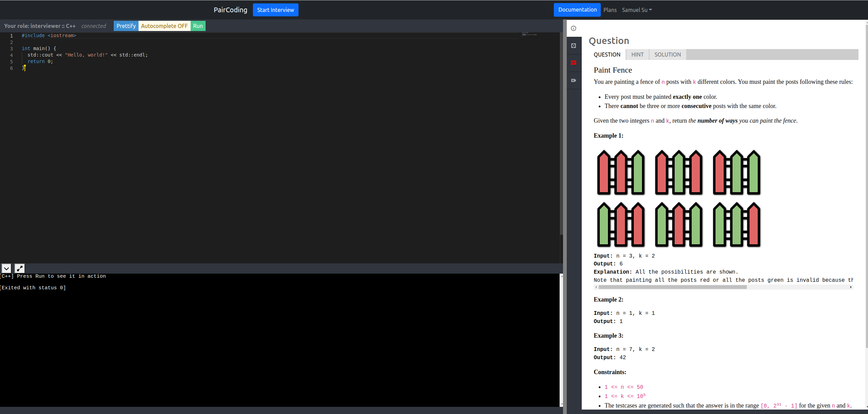Click the Start Interview button
The image size is (868, 414).
276,10
